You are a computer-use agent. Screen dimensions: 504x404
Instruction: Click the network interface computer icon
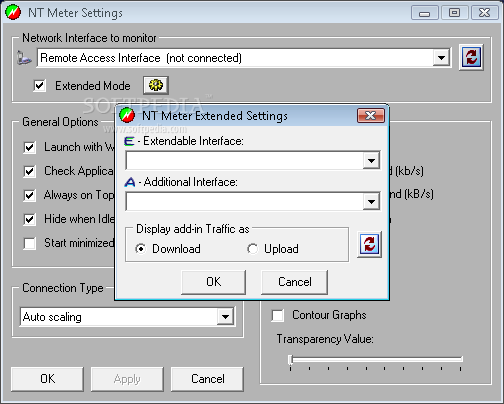coord(24,57)
